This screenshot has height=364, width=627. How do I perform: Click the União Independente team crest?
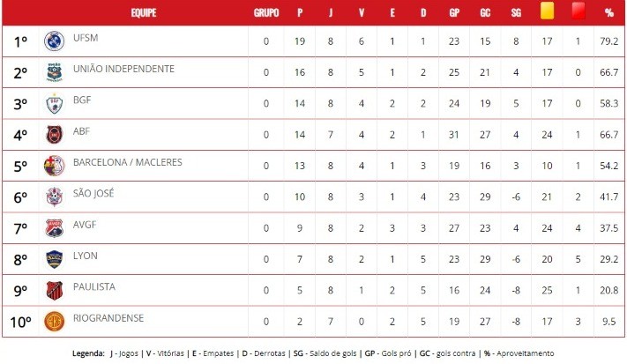(54, 72)
